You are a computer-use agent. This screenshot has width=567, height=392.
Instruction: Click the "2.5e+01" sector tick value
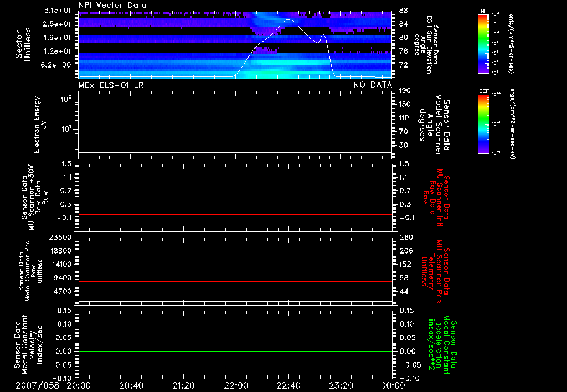point(58,24)
